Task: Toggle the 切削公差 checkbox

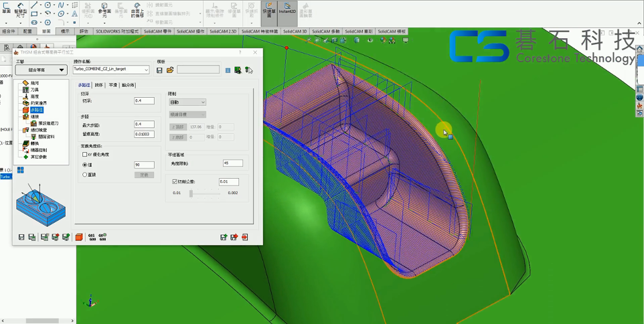Action: pos(175,181)
